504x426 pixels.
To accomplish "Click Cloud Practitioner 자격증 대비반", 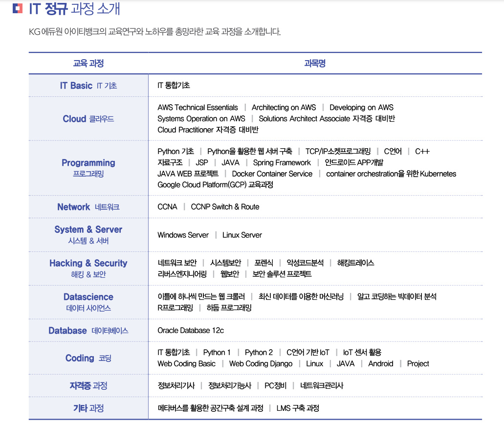I will (208, 130).
